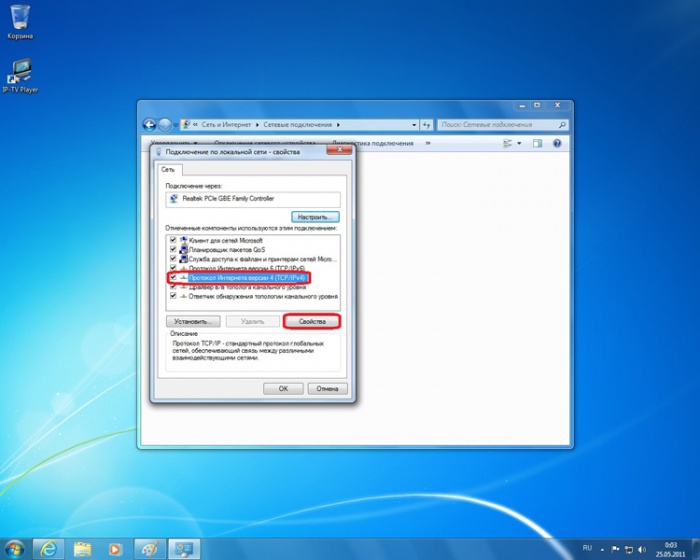Expand breadcrumb arrow after Сетевые подключения
Screen dimensions: 700x560
339,125
